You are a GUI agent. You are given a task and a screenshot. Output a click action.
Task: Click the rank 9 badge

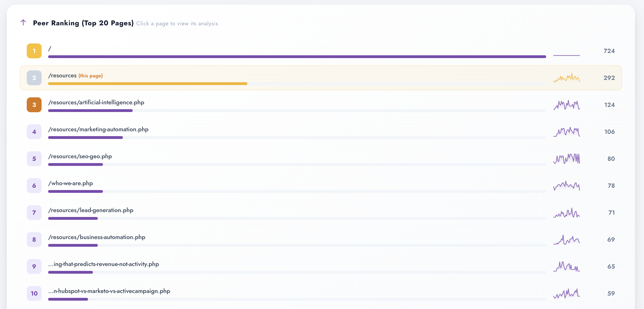coord(34,266)
